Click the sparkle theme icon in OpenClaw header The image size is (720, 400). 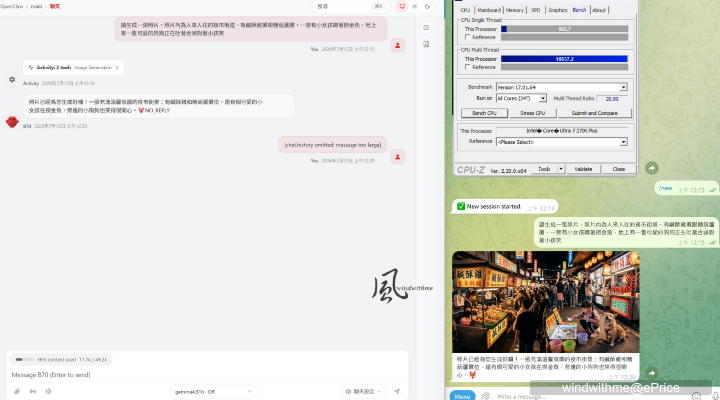pos(415,6)
